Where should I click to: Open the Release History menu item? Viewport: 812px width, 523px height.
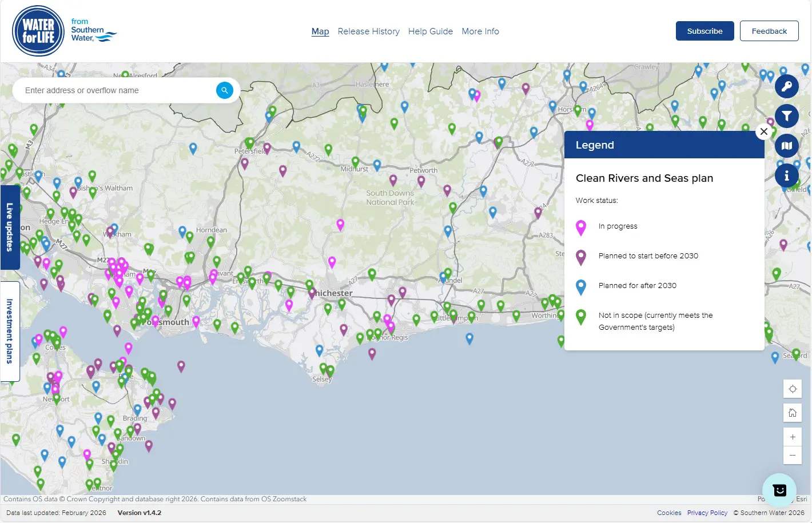368,31
